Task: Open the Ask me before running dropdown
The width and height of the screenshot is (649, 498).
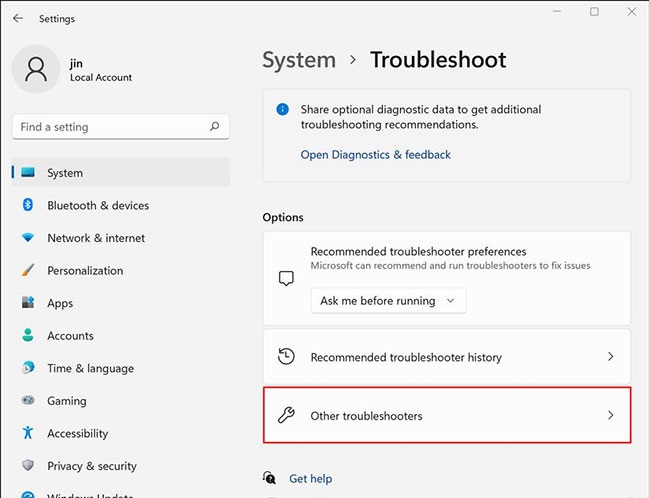Action: 388,301
